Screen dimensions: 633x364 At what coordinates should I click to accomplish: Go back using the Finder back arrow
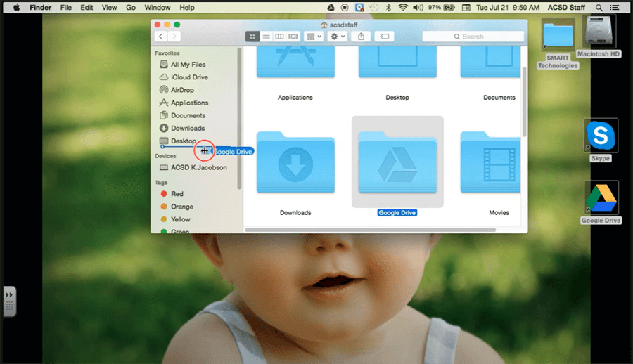click(x=161, y=36)
